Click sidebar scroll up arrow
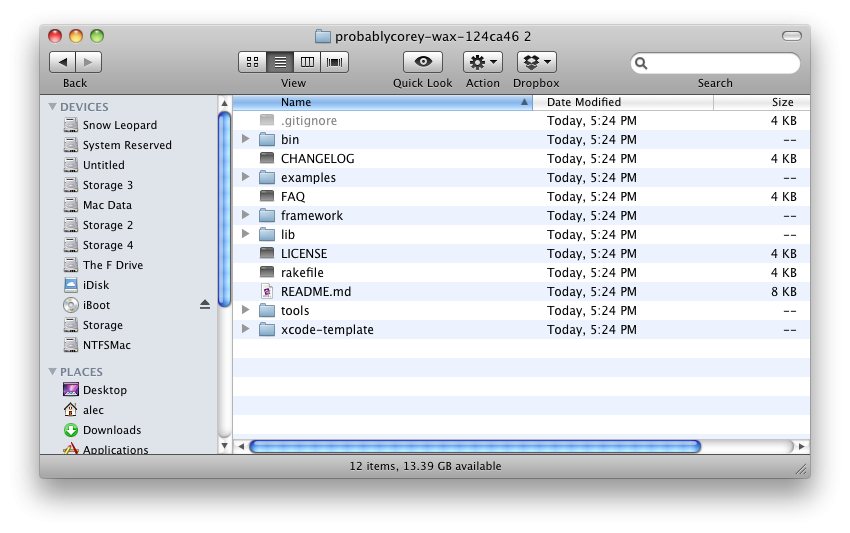Screen dimensions: 850x533 tap(224, 103)
